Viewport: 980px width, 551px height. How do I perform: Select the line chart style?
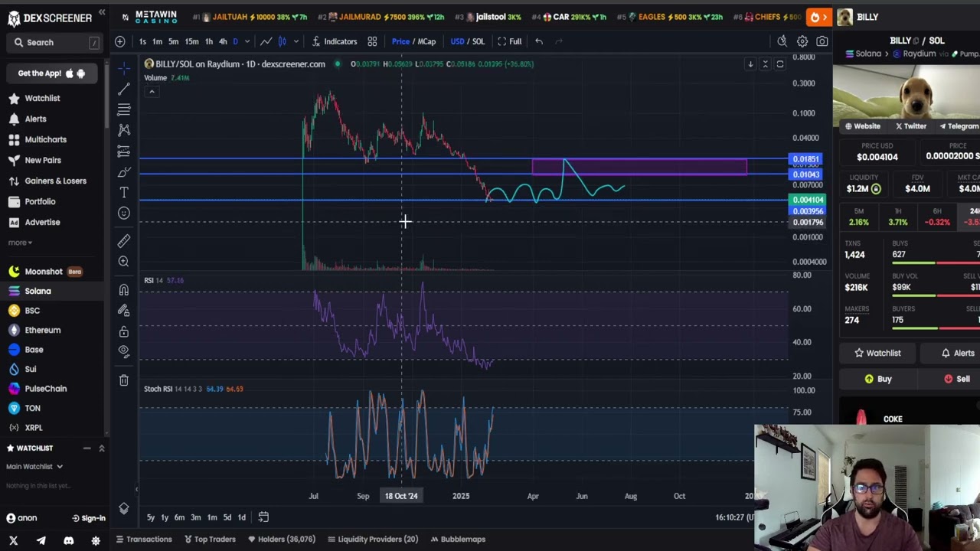click(266, 41)
